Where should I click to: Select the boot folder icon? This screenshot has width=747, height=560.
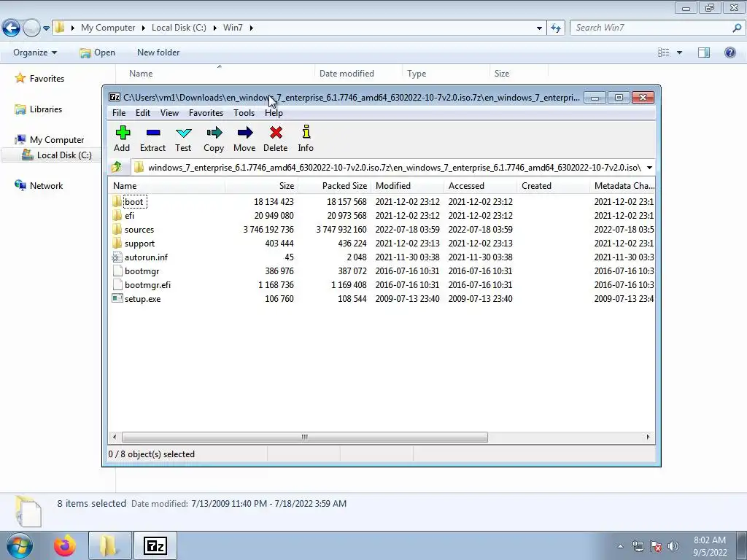coord(117,201)
